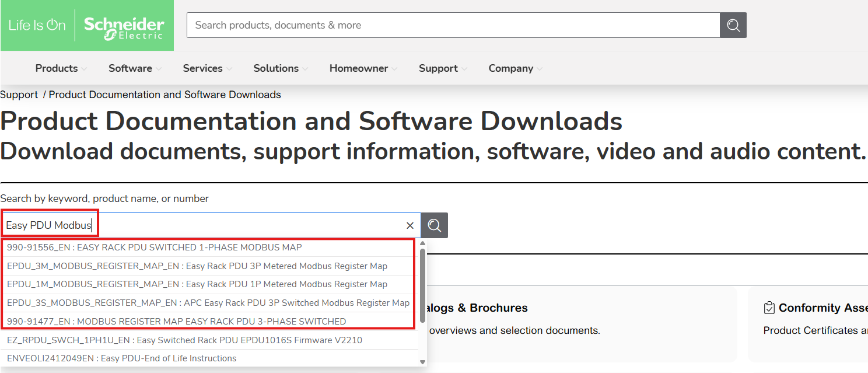
Task: Expand the Products chevron
Action: tap(84, 69)
